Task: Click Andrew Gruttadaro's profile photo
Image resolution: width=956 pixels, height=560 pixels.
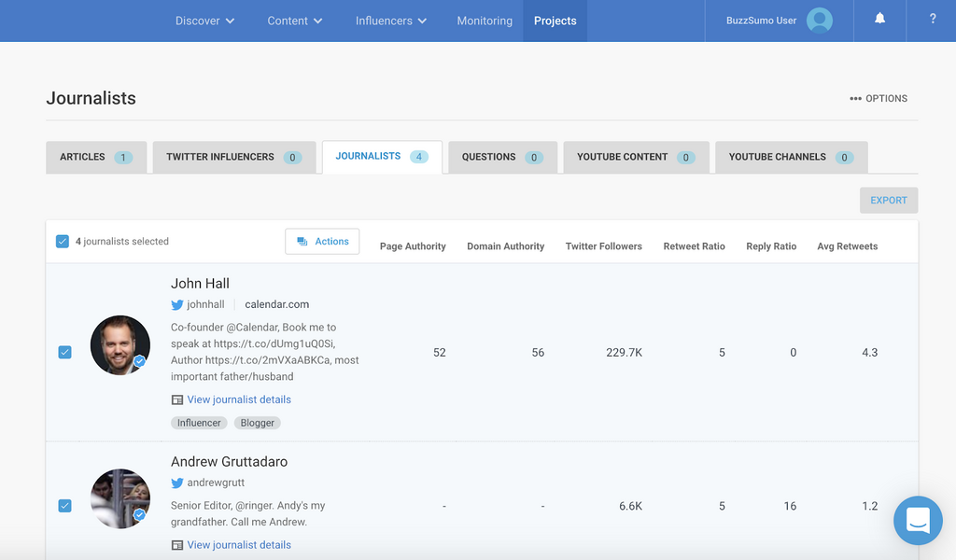Action: pos(120,498)
